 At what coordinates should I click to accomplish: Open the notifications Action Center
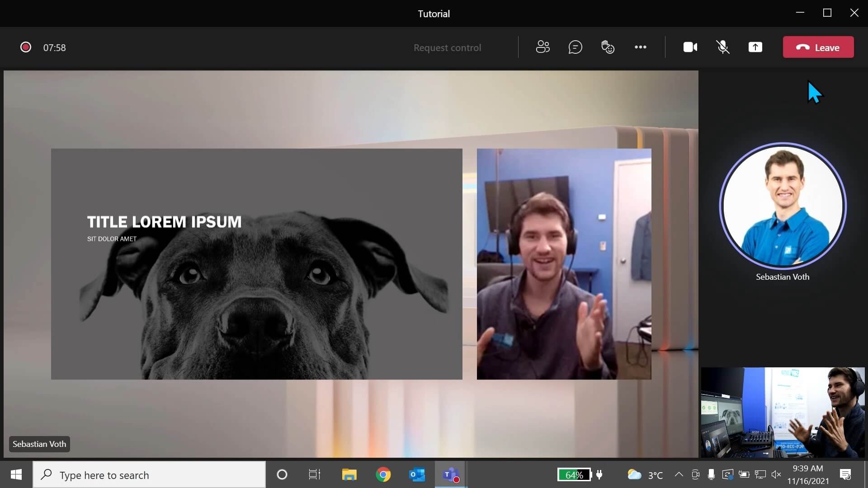click(845, 474)
